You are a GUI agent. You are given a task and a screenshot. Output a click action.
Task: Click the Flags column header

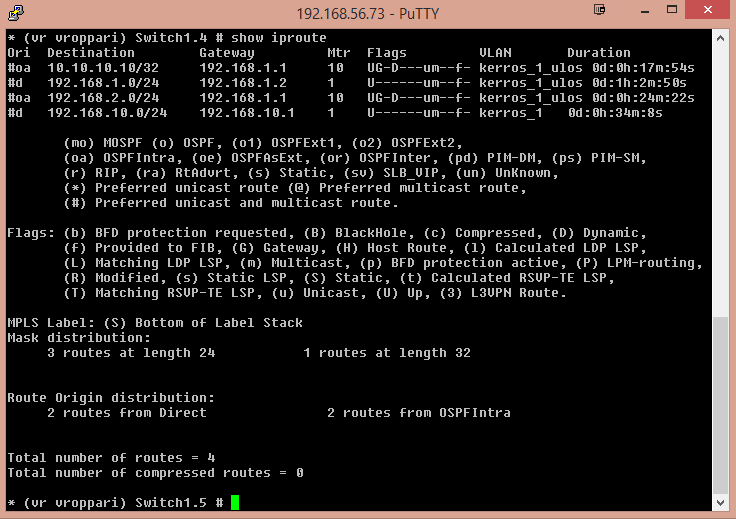pyautogui.click(x=387, y=53)
